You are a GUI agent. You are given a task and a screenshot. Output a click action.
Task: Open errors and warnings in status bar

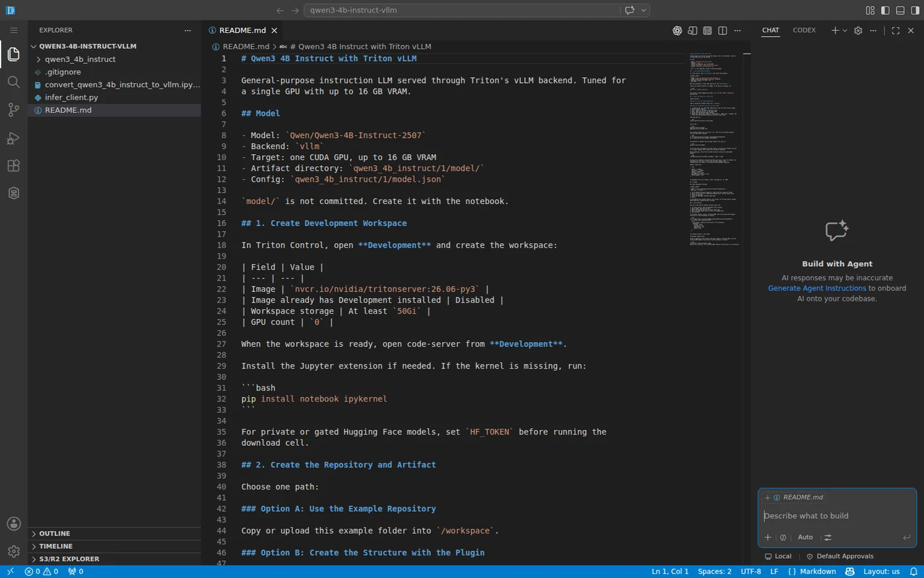(42, 571)
